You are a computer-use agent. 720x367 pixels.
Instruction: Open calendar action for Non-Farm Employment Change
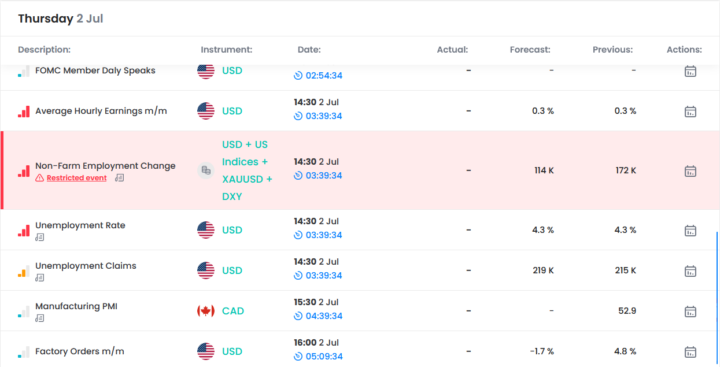690,171
